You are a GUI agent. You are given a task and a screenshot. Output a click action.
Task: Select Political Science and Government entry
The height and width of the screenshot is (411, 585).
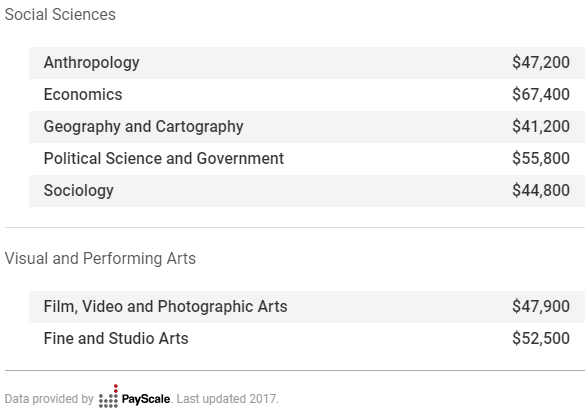click(164, 159)
